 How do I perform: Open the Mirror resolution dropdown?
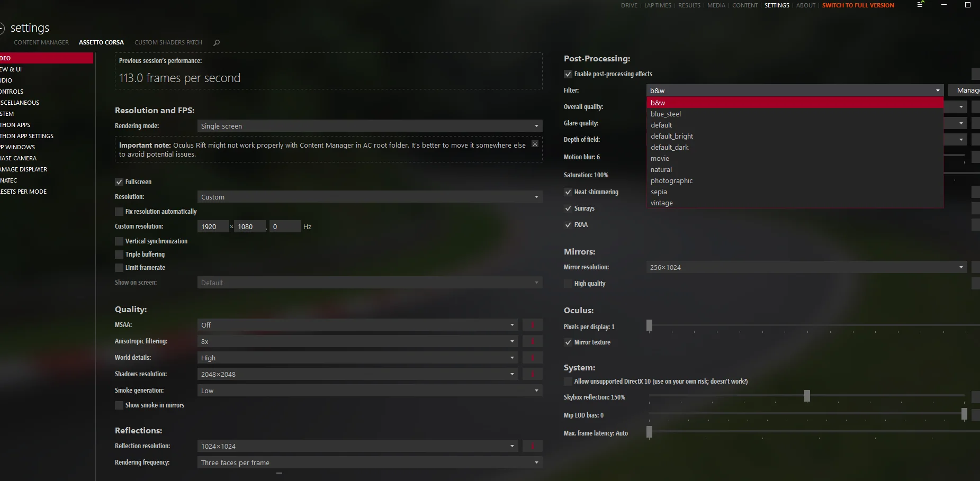[x=806, y=267]
